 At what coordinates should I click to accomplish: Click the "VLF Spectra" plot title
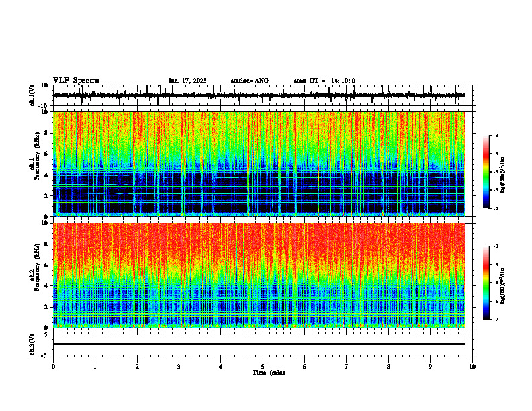tap(76, 81)
